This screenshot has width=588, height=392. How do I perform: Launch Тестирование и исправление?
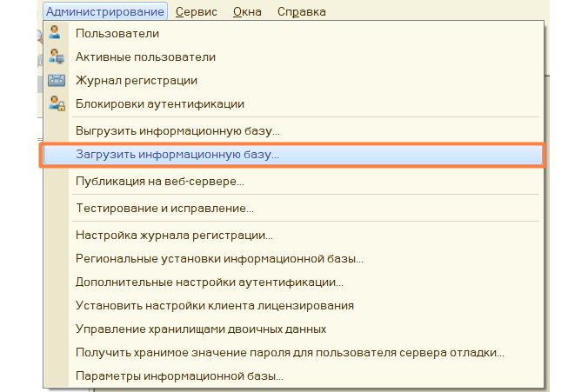(x=294, y=208)
